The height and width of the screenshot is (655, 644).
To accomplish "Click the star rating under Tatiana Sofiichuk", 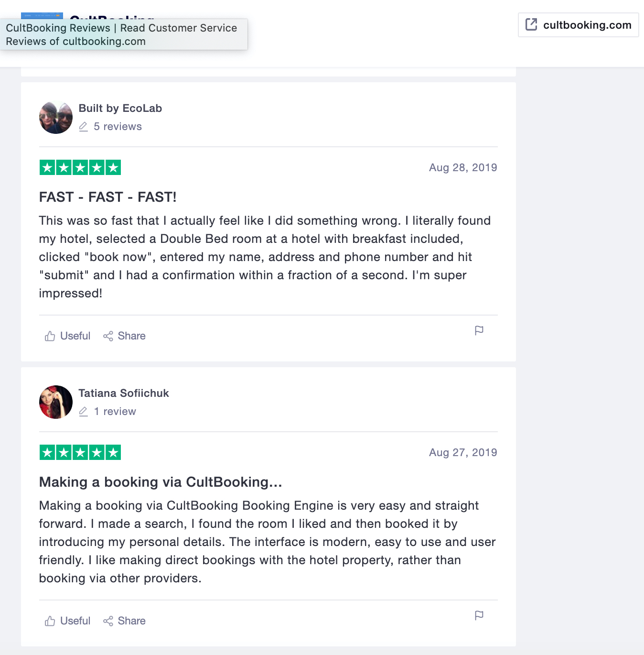I will pos(80,452).
